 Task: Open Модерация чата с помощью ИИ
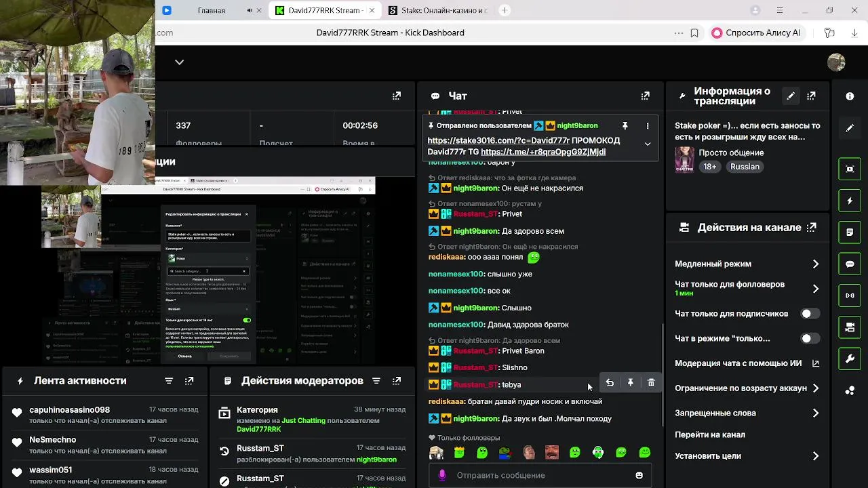point(748,363)
